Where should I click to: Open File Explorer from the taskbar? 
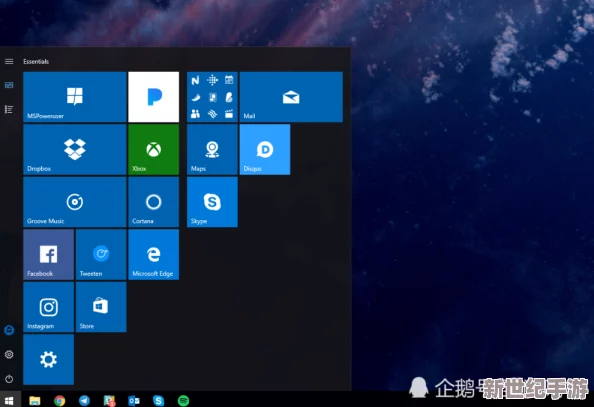pos(35,400)
